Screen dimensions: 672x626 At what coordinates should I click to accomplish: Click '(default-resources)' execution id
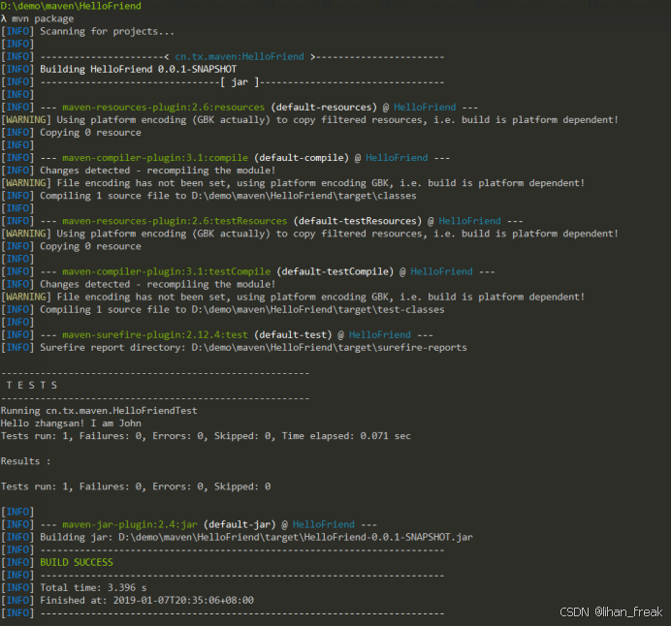click(324, 107)
